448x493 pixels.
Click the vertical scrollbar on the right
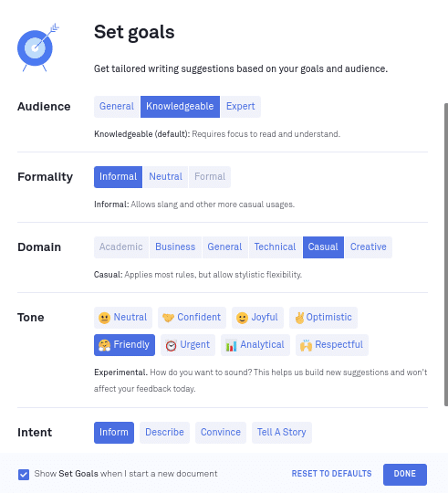click(x=446, y=255)
